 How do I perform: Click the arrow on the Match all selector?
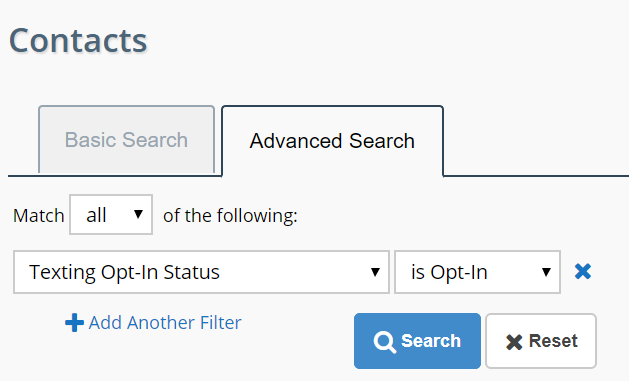(x=138, y=215)
